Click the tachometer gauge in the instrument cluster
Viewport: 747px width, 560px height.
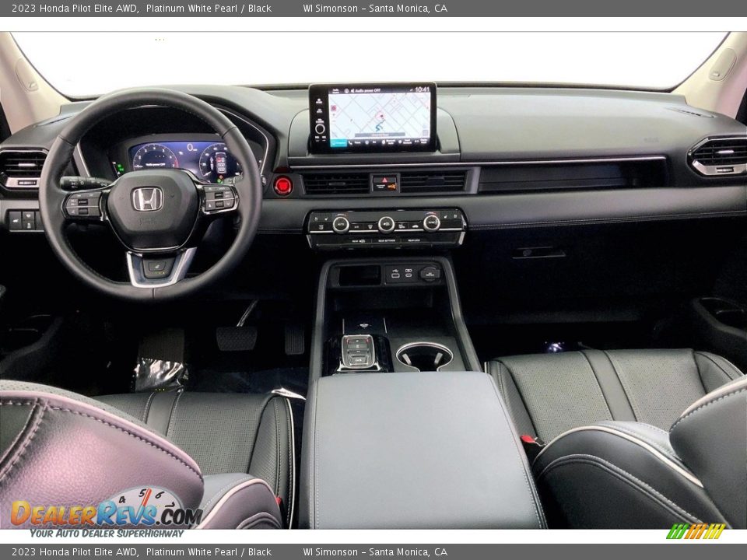pos(156,157)
